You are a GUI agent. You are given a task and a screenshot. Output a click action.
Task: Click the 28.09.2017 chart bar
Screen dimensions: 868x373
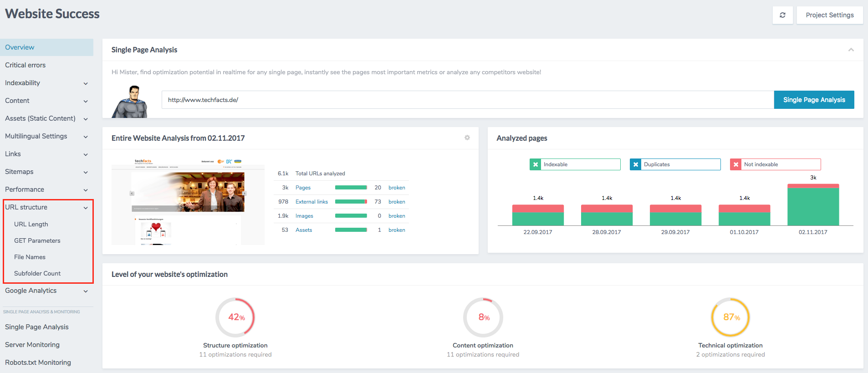point(607,215)
